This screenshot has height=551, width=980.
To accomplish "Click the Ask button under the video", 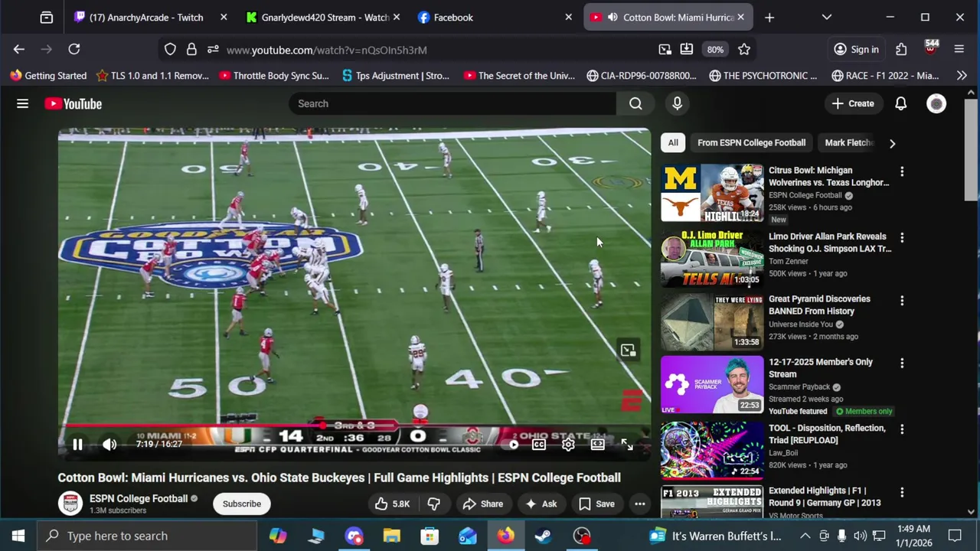I will tap(541, 504).
